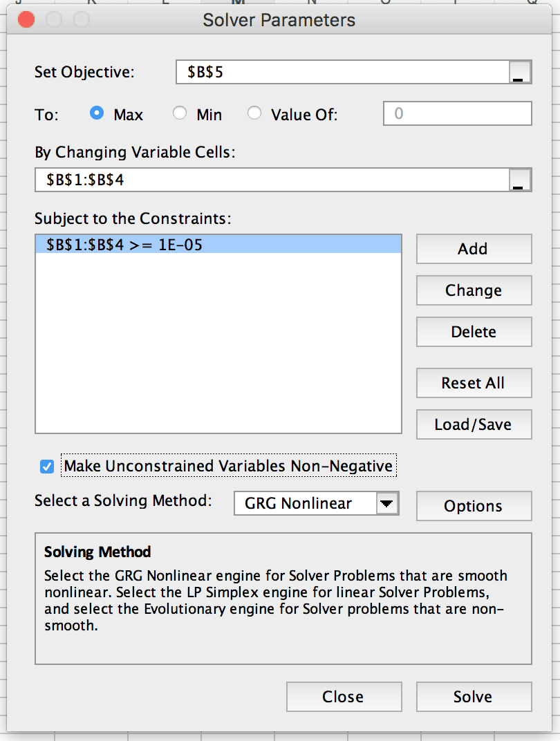Screen dimensions: 560x741
Task: Select the Value Of radio button
Action: pos(254,114)
